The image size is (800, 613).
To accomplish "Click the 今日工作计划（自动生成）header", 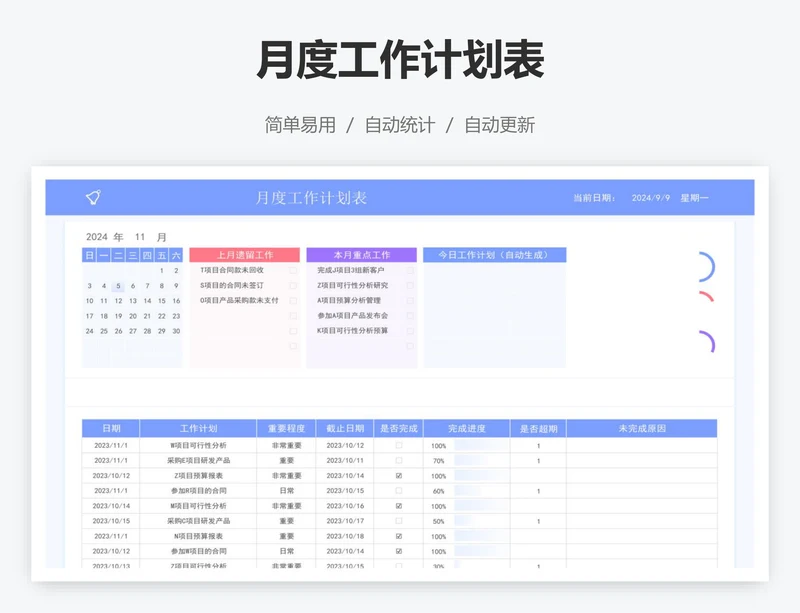I will pyautogui.click(x=494, y=255).
